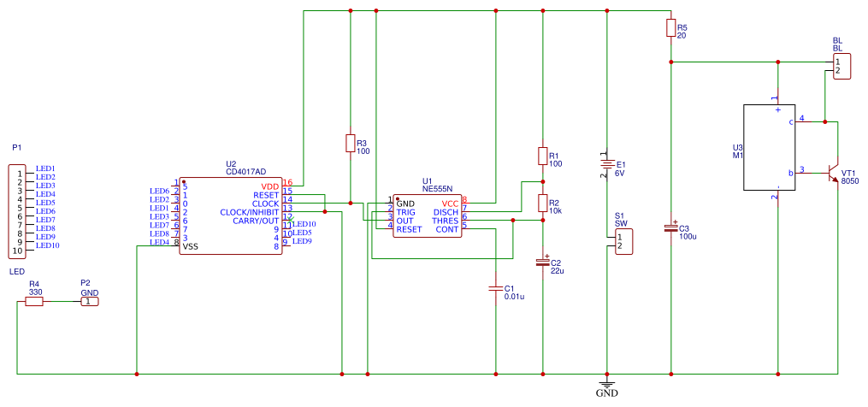Click the 330 value label of R4
The width and height of the screenshot is (868, 407).
35,292
